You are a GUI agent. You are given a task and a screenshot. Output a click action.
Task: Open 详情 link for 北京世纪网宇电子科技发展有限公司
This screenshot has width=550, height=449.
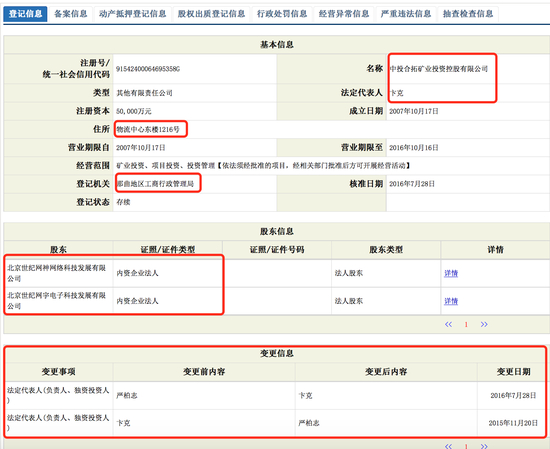pos(451,301)
